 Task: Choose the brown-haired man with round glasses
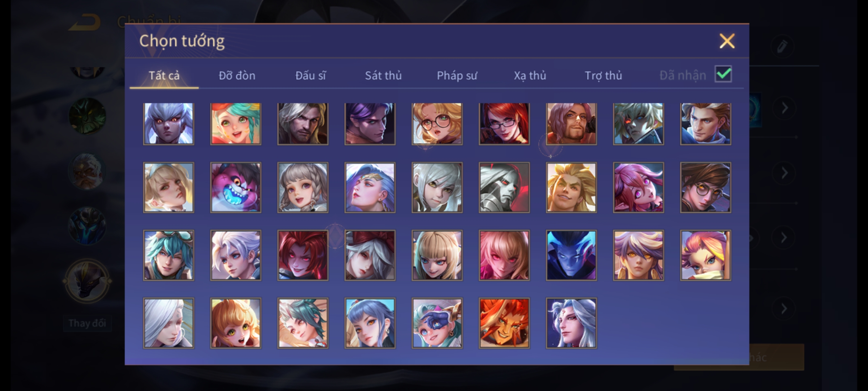(705, 188)
